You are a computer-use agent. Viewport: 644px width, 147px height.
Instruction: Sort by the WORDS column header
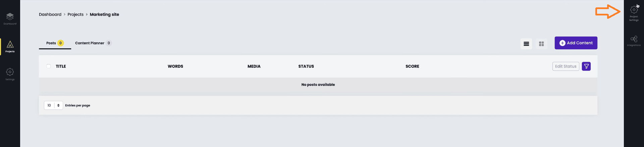click(x=175, y=66)
